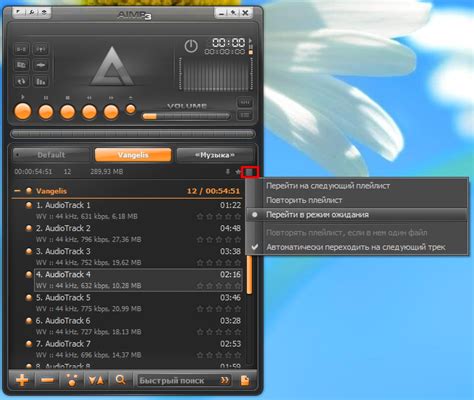Viewport: 474px width, 400px height.
Task: Open the miscellaneous dots menu button
Action: point(72,380)
